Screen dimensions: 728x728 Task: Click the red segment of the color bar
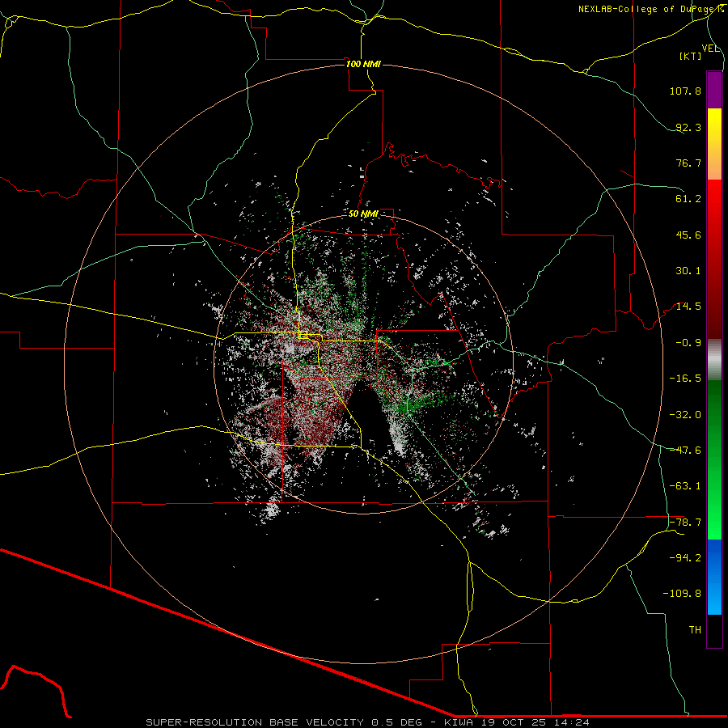click(x=714, y=259)
